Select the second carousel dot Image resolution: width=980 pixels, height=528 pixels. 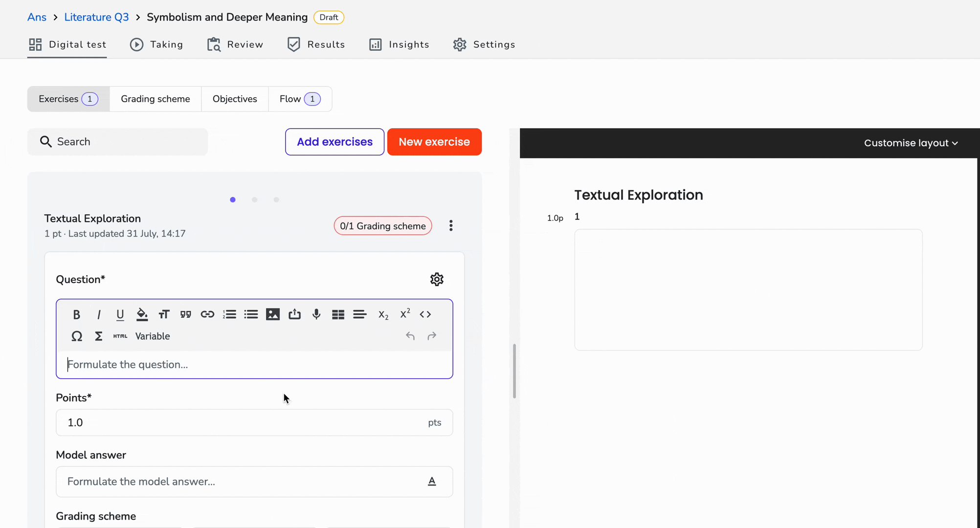(x=254, y=199)
